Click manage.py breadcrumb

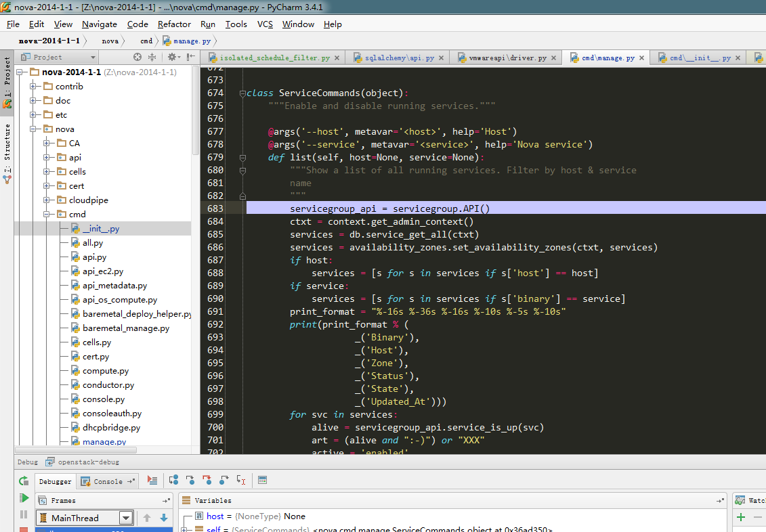point(187,41)
